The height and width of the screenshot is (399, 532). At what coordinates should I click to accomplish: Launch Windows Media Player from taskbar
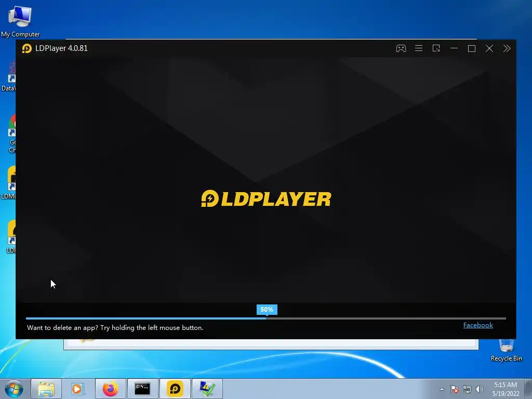pos(78,389)
